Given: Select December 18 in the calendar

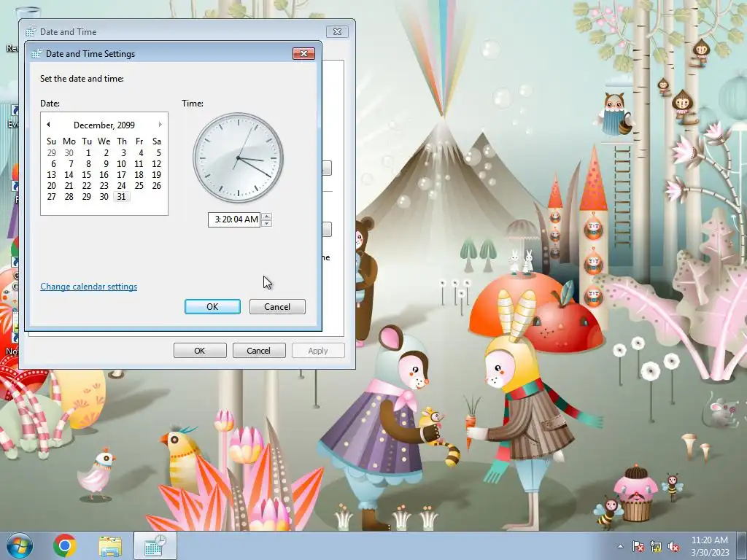Looking at the screenshot, I should coord(139,175).
